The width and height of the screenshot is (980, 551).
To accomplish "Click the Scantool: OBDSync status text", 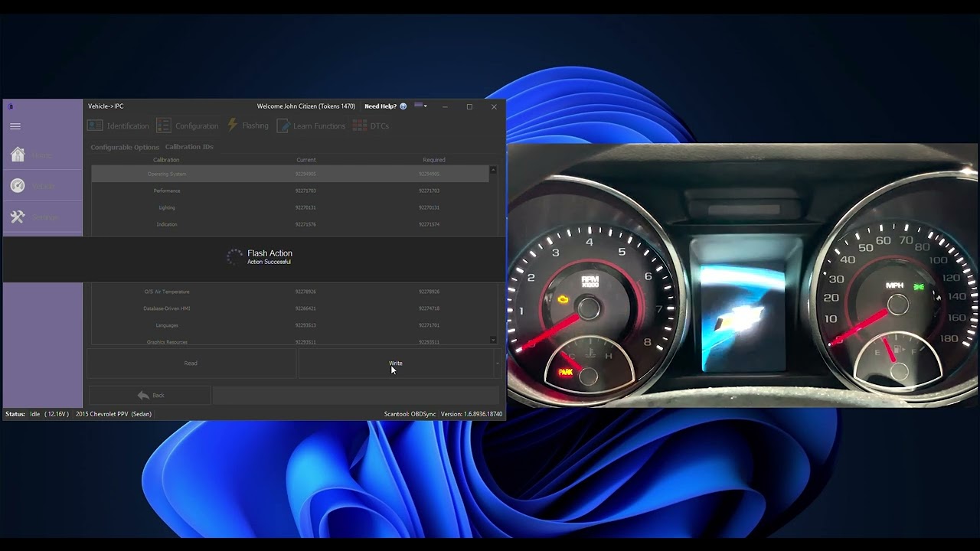I will [410, 414].
